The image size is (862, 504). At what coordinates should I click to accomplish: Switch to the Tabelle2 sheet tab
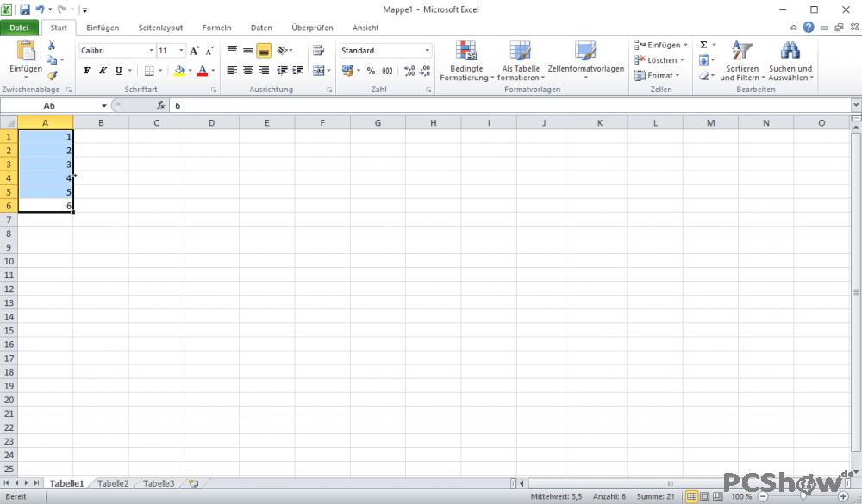[x=113, y=483]
